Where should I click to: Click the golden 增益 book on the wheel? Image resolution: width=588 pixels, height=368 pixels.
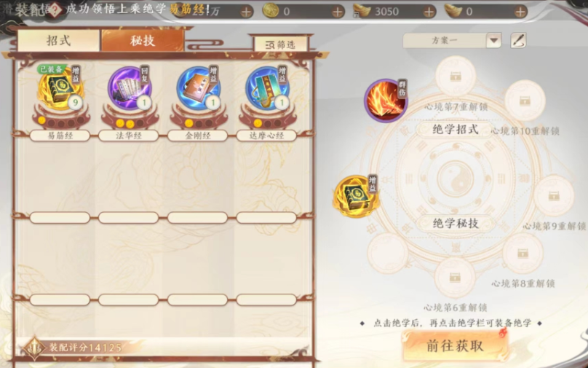coord(356,197)
